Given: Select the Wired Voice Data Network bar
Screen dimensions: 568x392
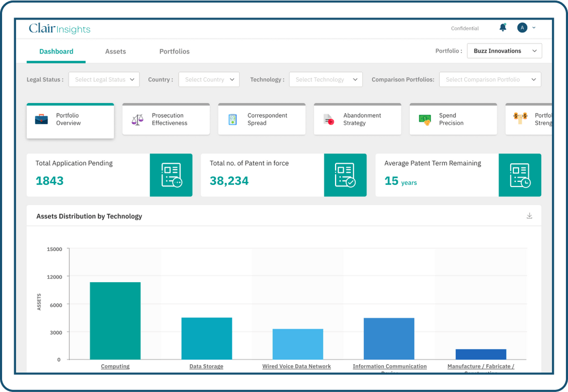Looking at the screenshot, I should (x=298, y=344).
